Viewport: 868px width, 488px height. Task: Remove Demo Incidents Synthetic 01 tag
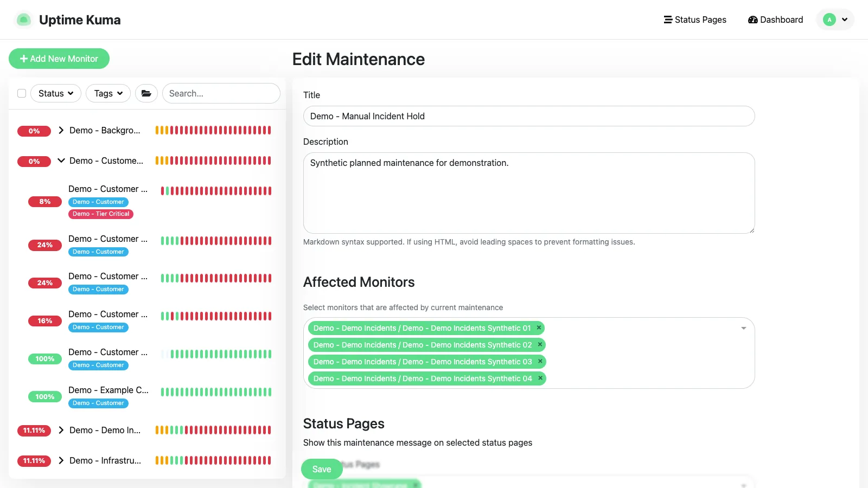[539, 328]
